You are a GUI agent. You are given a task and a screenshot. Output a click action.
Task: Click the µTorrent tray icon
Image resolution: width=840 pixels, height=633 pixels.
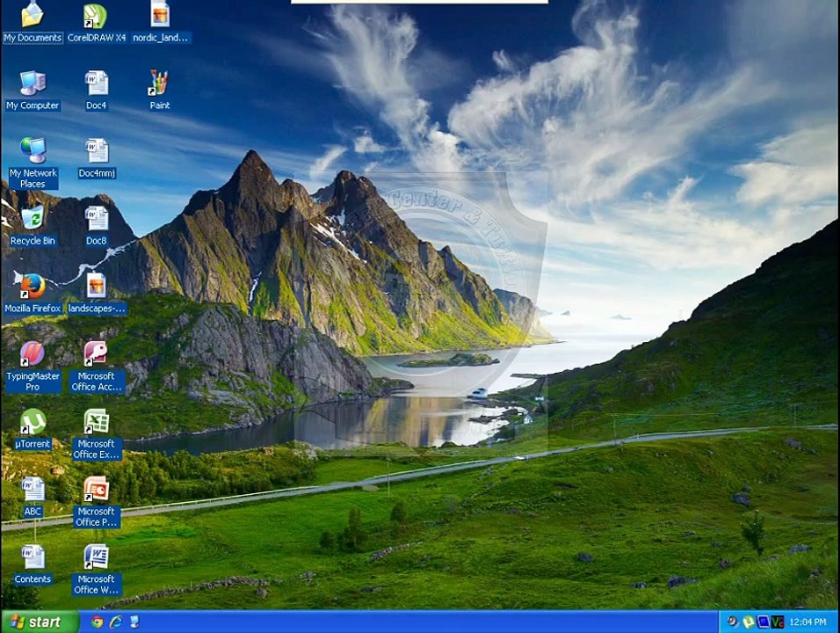coord(749,622)
